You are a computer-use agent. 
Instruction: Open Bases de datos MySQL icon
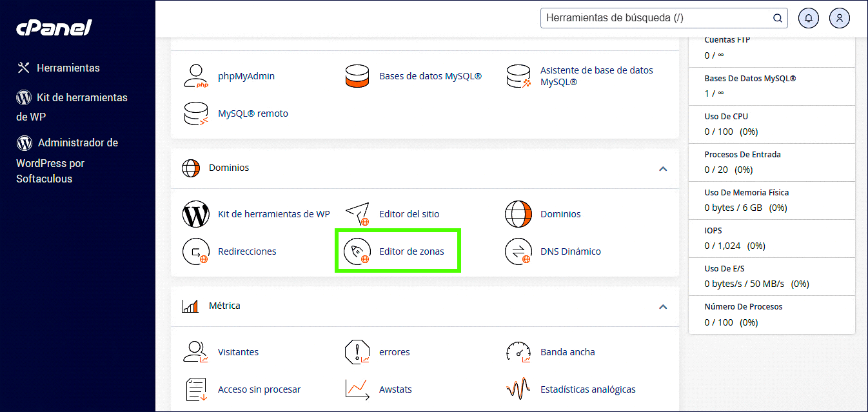357,76
